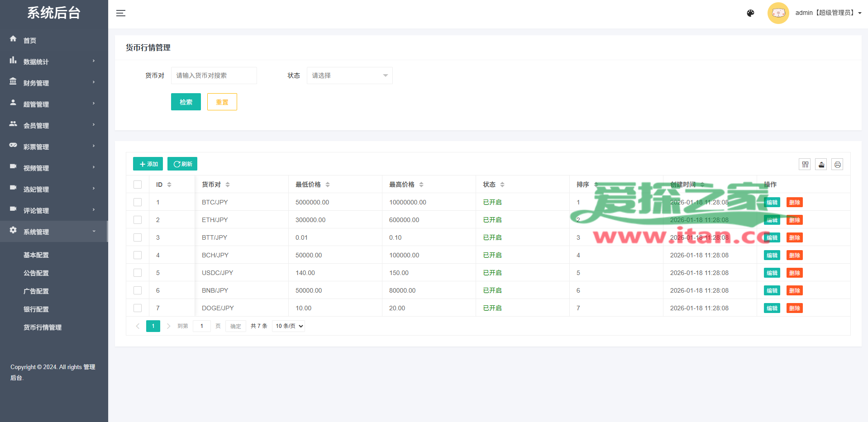
Task: Click the 货币对 search input field
Action: 214,76
